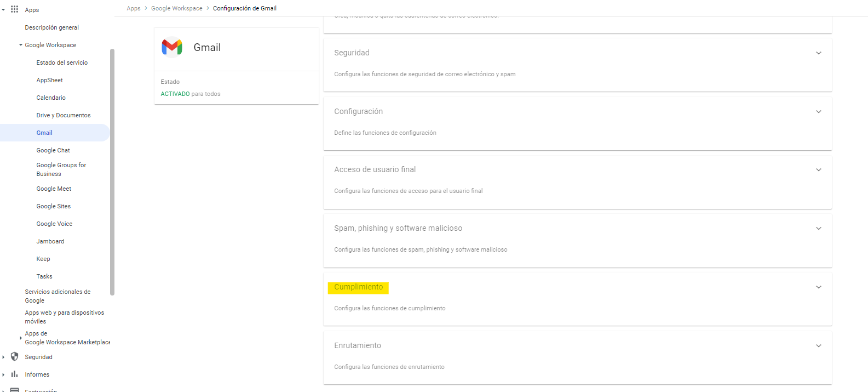Open Google Groups for Business
This screenshot has height=392, width=868.
[61, 169]
